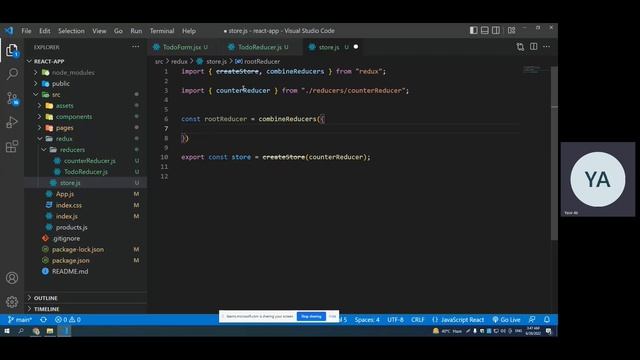This screenshot has height=360, width=640.
Task: Open the Manage gear icon
Action: pos(12,302)
